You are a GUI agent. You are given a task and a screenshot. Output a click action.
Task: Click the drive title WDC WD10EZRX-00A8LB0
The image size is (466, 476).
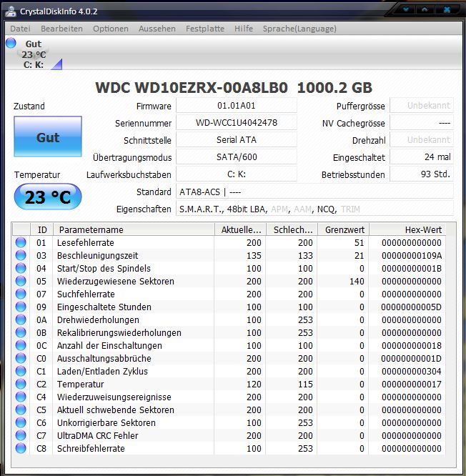(192, 88)
